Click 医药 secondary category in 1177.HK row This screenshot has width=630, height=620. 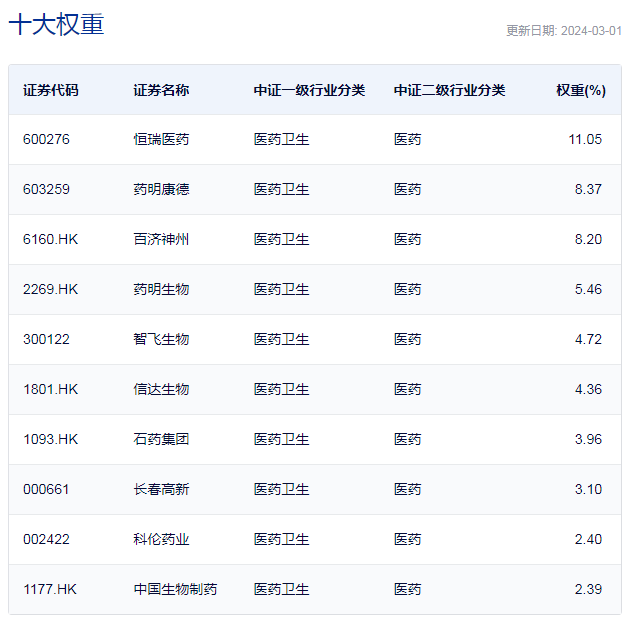coord(407,589)
